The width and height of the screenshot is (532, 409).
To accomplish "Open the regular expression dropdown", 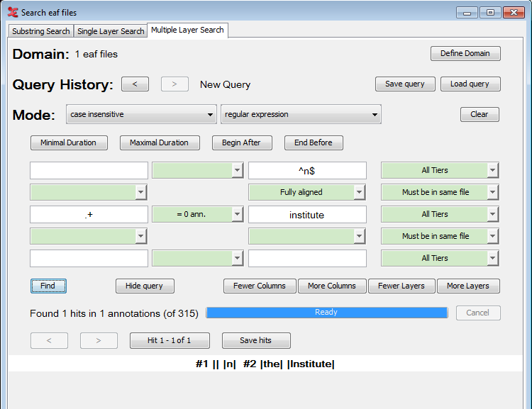I will (301, 114).
